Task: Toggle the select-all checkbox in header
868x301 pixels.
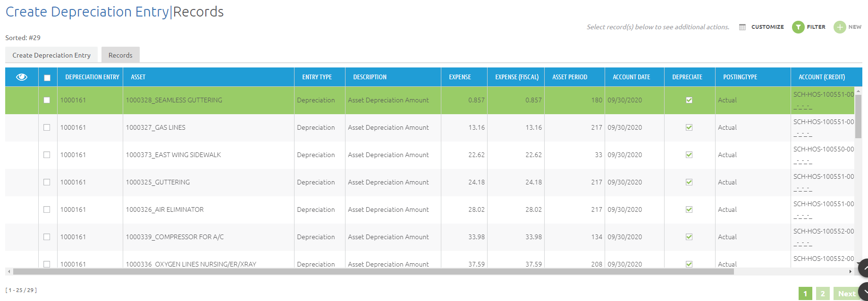Action: click(x=47, y=78)
